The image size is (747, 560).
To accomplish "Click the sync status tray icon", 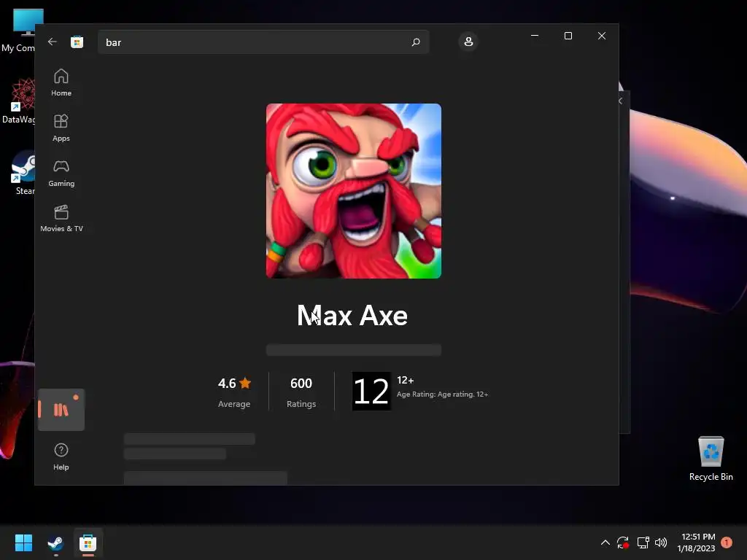I will pyautogui.click(x=623, y=542).
